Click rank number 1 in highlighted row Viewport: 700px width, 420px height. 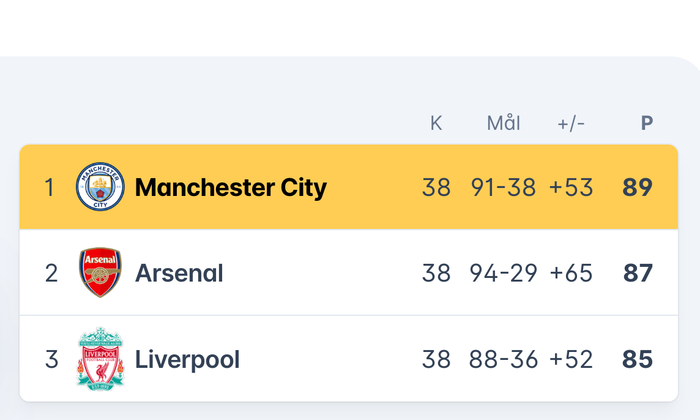pos(49,187)
